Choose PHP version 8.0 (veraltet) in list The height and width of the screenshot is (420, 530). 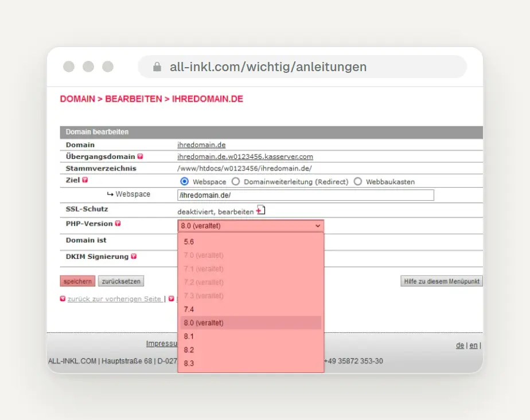251,323
